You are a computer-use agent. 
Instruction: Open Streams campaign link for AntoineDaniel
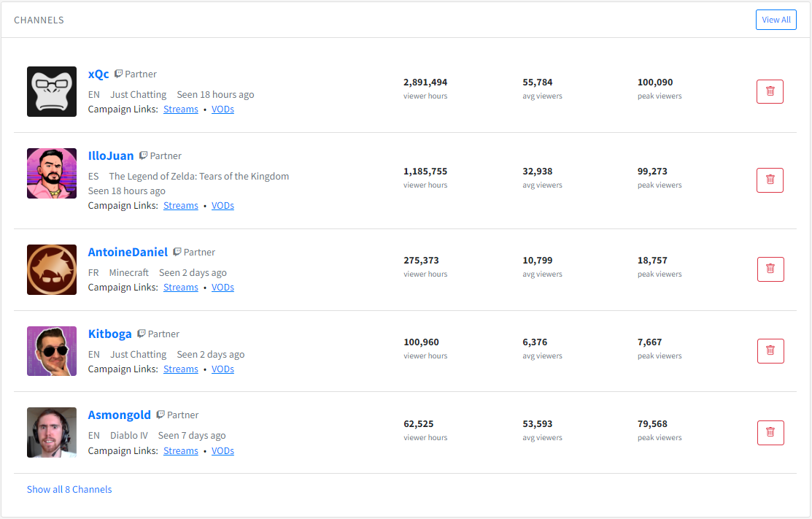tap(181, 288)
